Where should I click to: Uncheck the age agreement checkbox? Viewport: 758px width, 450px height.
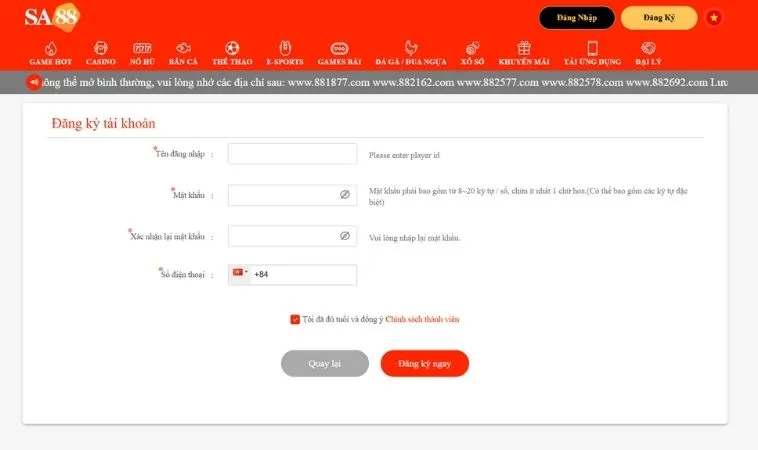coord(295,319)
